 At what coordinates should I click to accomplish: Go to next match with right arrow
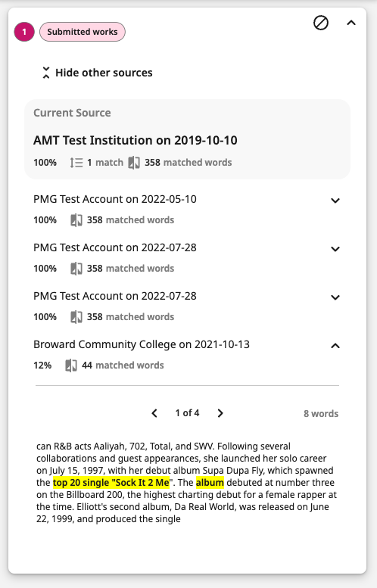(220, 413)
